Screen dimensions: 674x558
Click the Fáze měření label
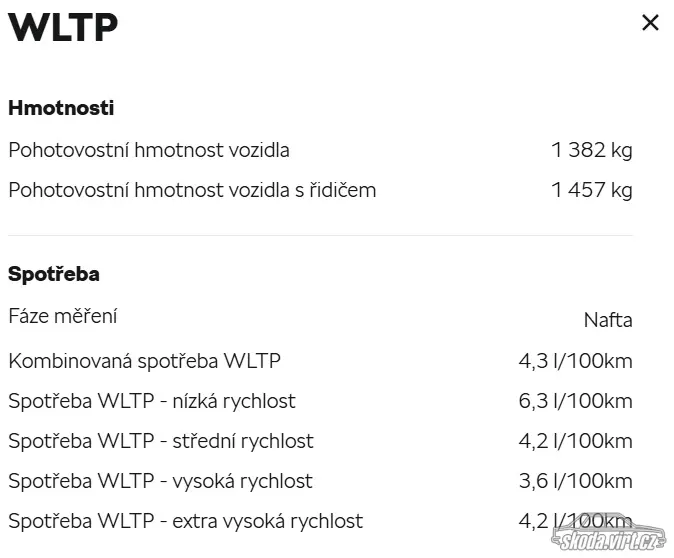click(63, 316)
